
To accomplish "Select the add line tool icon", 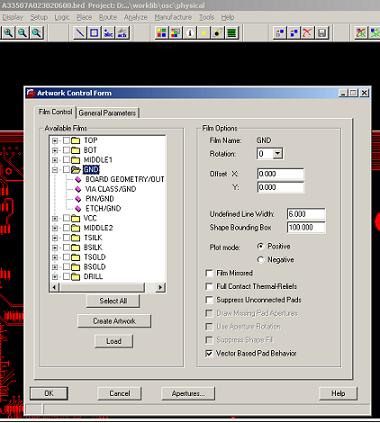I will click(80, 33).
